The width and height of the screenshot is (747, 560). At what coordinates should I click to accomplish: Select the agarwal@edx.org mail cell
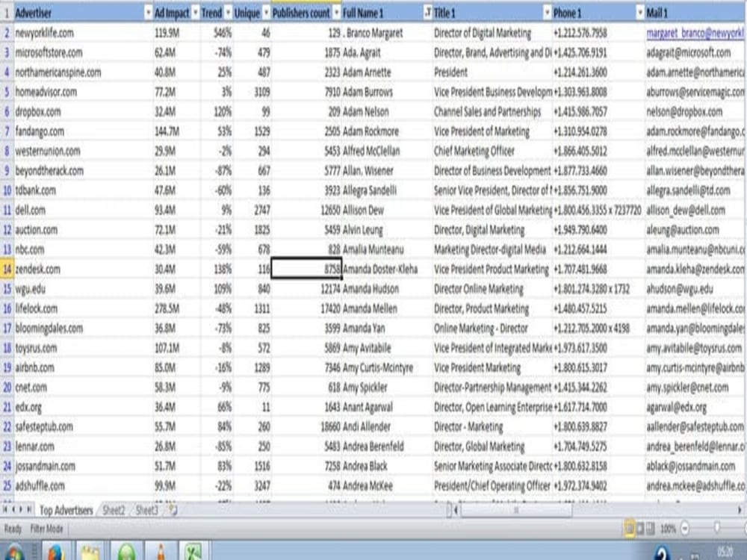695,407
